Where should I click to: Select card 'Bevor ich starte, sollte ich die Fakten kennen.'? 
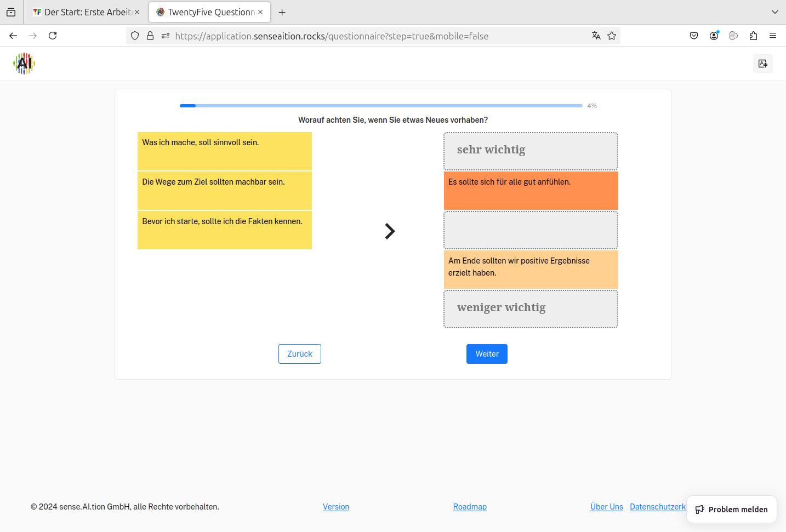pos(225,230)
